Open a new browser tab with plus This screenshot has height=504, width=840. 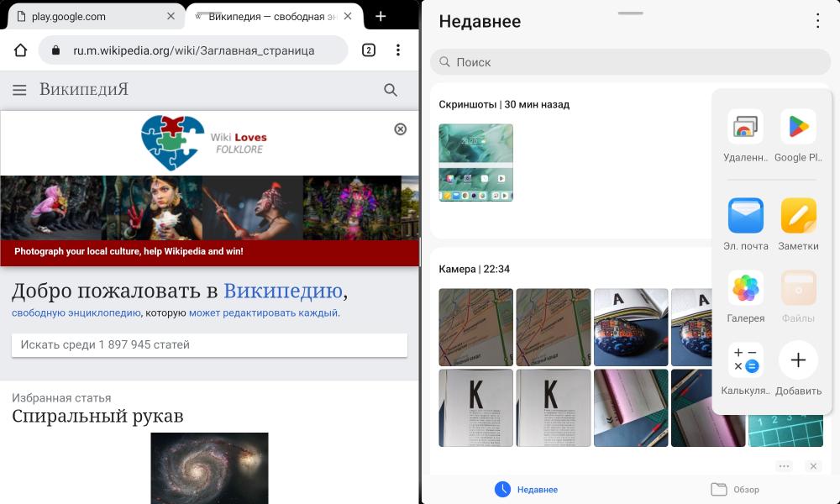[381, 17]
